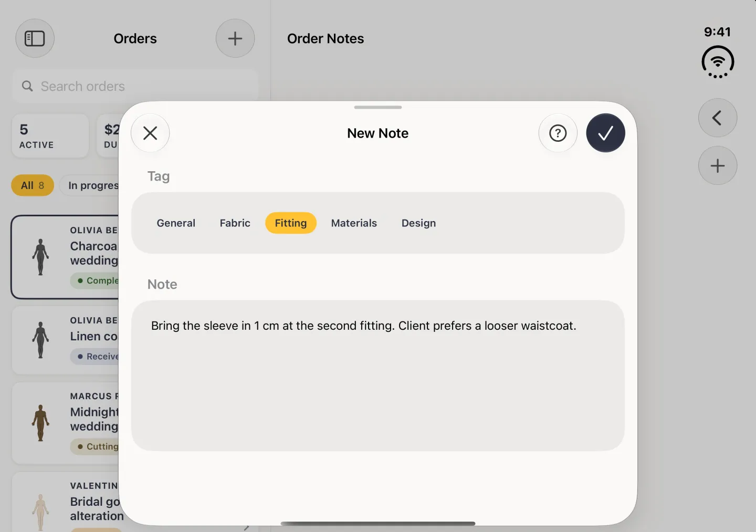Open help for New Note
Image resolution: width=756 pixels, height=532 pixels.
pyautogui.click(x=558, y=133)
